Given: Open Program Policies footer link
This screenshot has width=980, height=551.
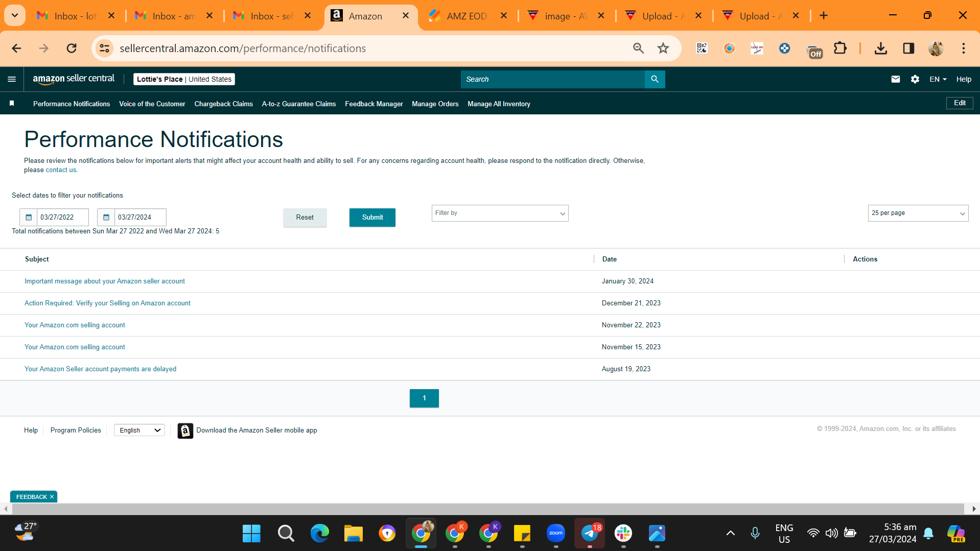Looking at the screenshot, I should [76, 430].
